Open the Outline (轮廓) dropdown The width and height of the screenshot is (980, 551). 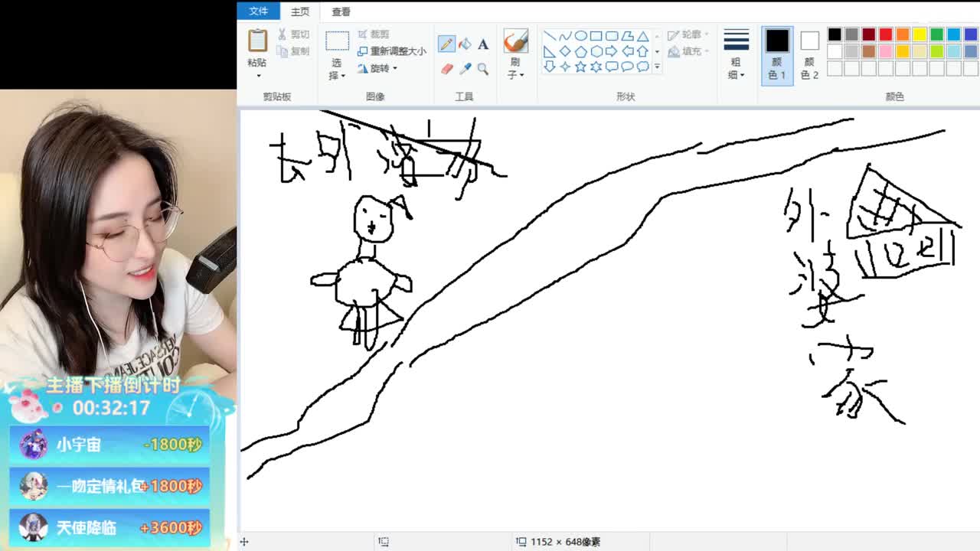pyautogui.click(x=688, y=34)
